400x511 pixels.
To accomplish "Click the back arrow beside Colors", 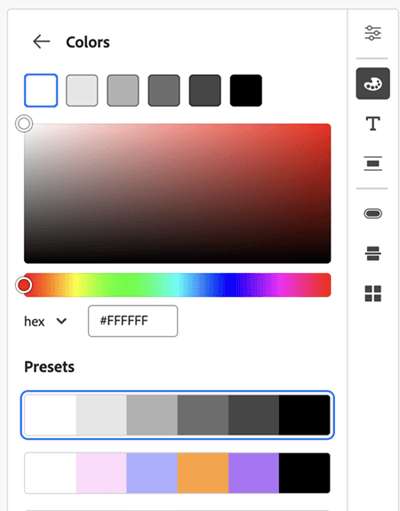I will coord(41,42).
